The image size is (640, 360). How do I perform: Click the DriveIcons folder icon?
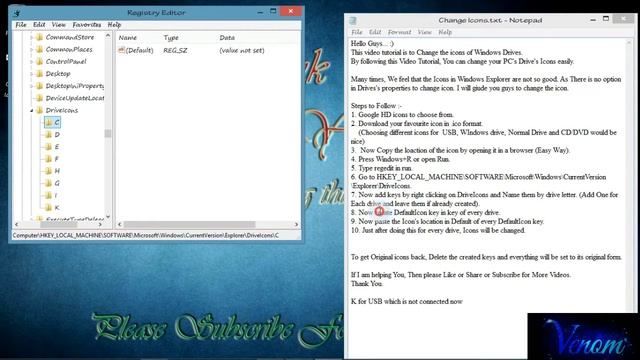click(x=40, y=110)
